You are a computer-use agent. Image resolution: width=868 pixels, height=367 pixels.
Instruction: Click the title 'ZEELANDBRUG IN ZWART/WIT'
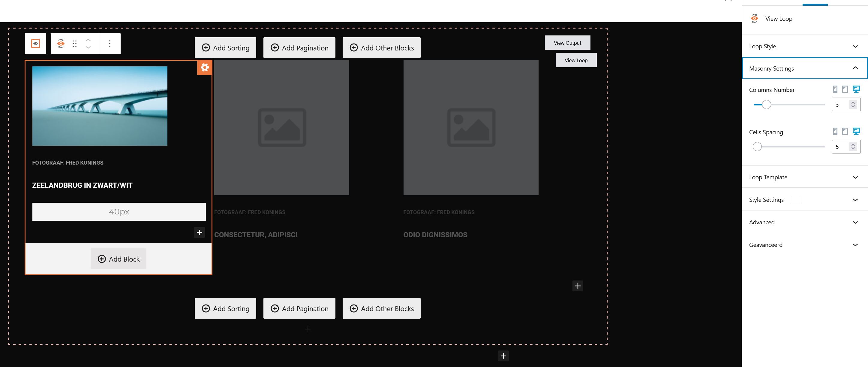pos(82,185)
